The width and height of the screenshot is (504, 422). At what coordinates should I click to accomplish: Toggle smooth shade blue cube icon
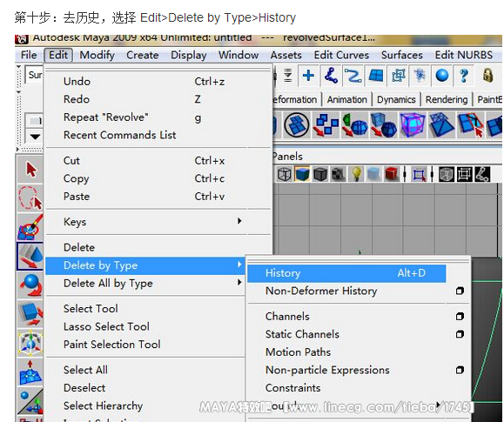pyautogui.click(x=302, y=175)
